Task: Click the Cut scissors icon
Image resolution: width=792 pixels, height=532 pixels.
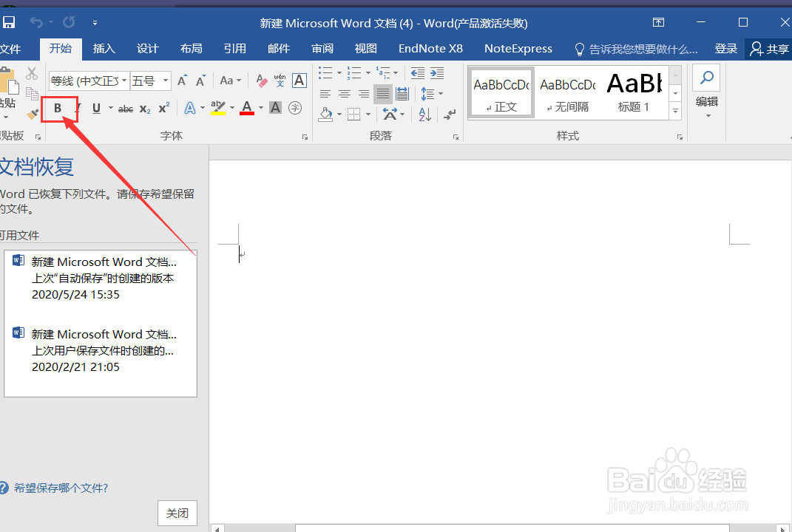Action: pos(32,73)
